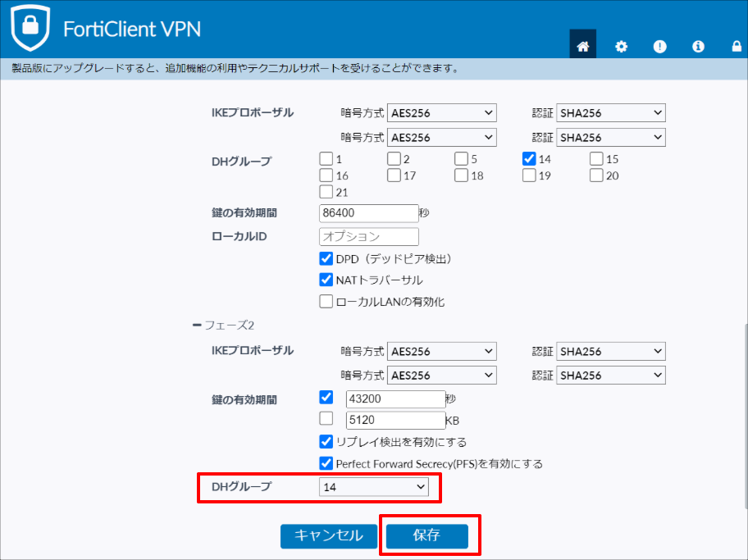Open Phase 1 second 認証 SHA256 dropdown
This screenshot has width=748, height=560.
click(x=610, y=138)
